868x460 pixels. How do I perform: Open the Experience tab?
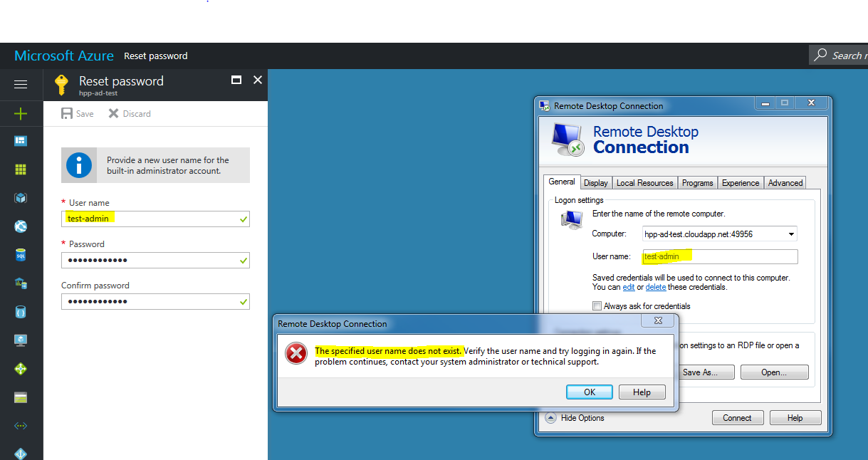tap(740, 182)
